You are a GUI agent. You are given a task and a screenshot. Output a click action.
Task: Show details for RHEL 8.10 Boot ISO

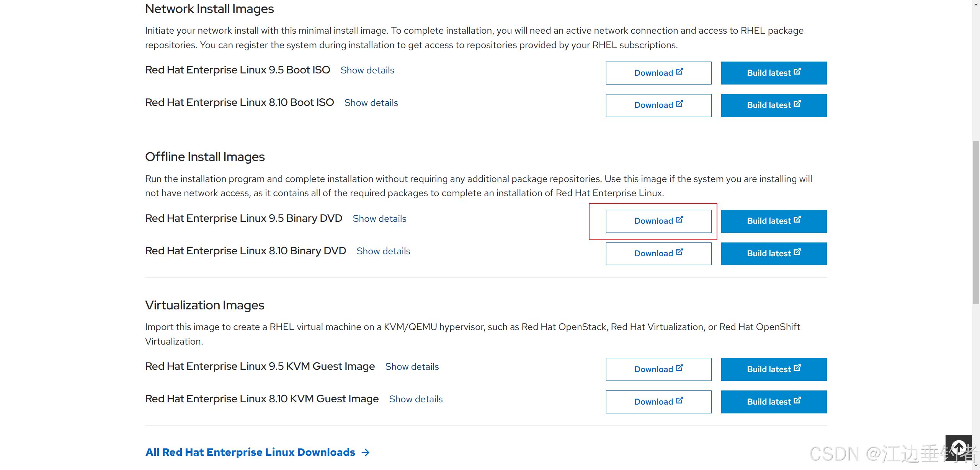pyautogui.click(x=371, y=103)
